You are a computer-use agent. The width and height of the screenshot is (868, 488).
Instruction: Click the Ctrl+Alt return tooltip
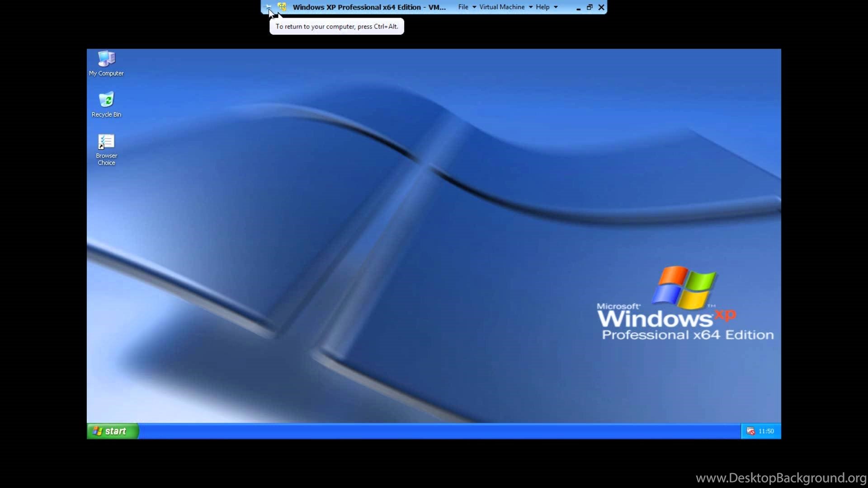click(337, 27)
